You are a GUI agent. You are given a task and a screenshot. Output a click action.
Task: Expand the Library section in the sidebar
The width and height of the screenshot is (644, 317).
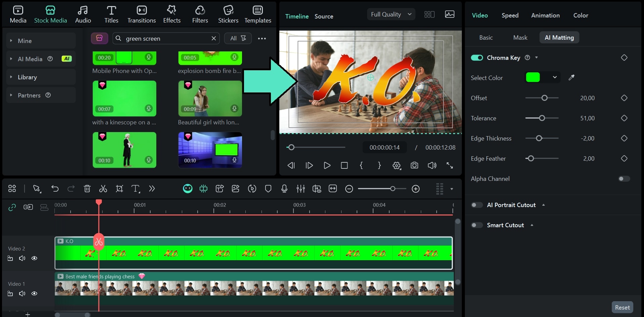[x=27, y=77]
